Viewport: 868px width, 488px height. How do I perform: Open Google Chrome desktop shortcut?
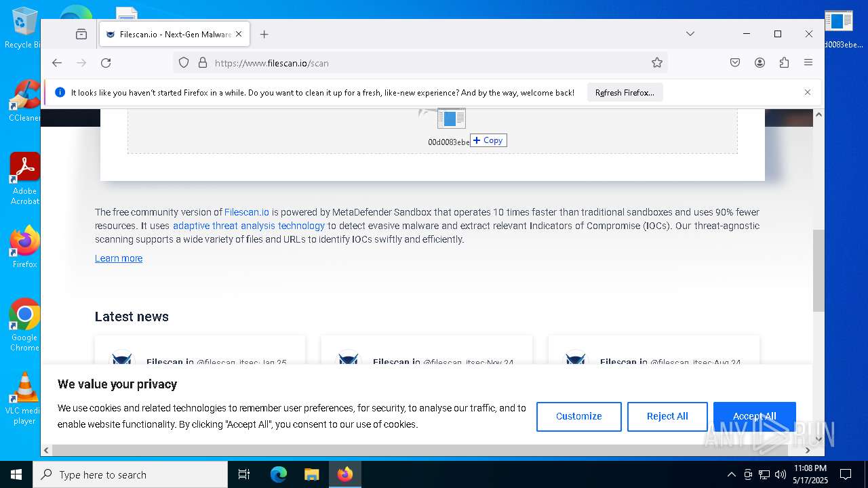click(24, 325)
